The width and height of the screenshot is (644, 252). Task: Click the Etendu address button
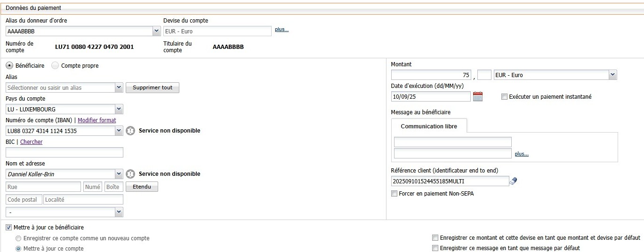[x=142, y=187]
